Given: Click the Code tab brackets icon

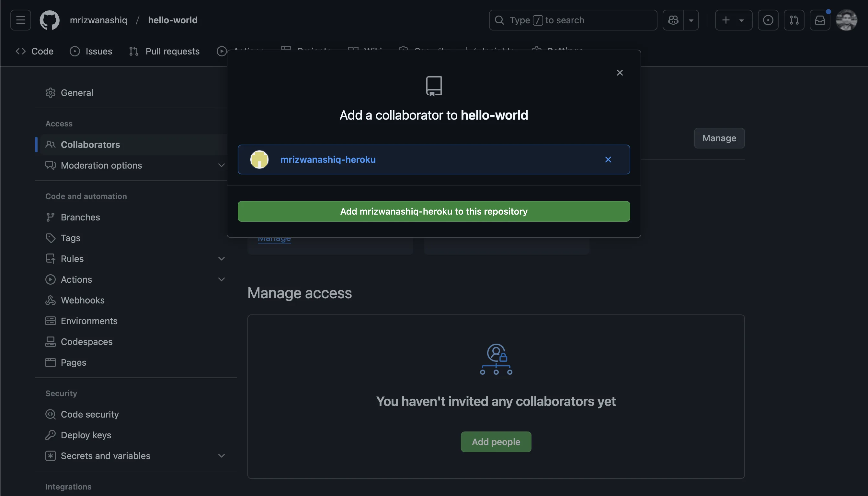Looking at the screenshot, I should point(20,51).
